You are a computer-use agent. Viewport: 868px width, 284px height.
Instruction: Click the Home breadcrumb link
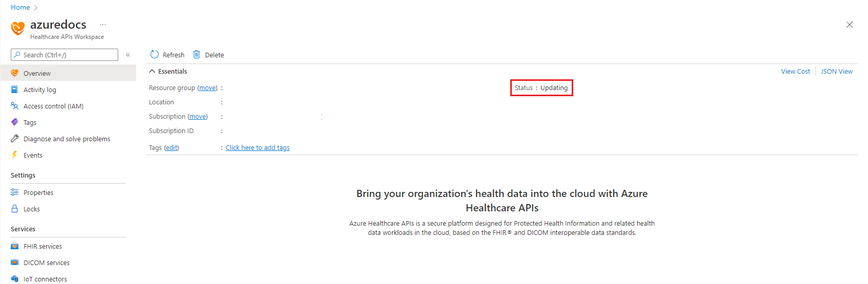tap(20, 7)
